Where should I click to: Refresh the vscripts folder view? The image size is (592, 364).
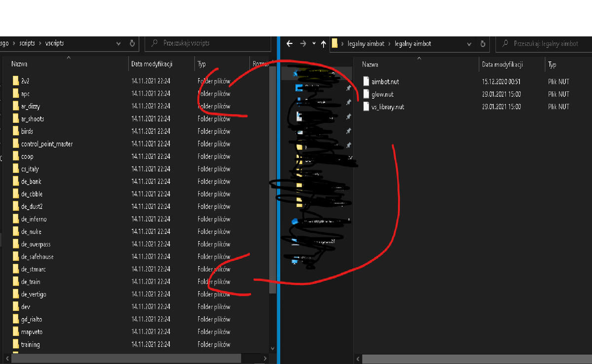pos(132,43)
